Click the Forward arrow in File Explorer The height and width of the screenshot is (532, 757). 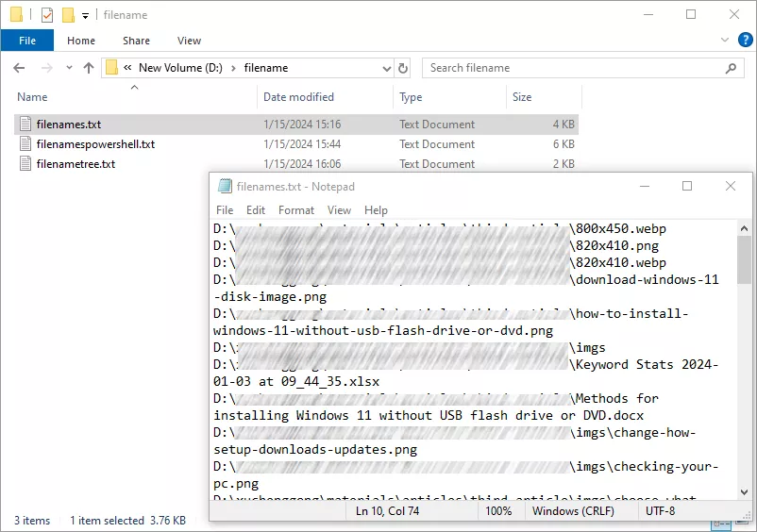tap(47, 68)
